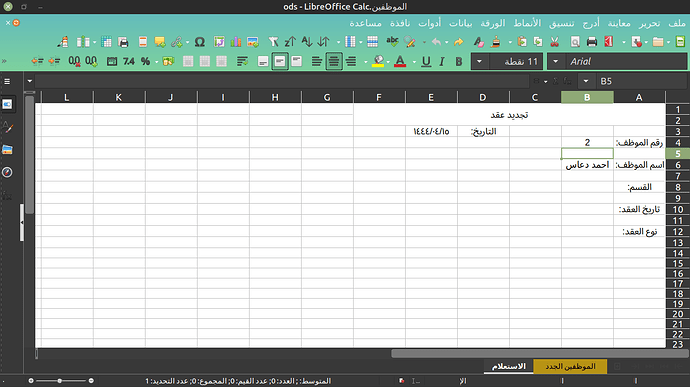Image resolution: width=690 pixels, height=387 pixels.
Task: Open the تنسيق menu
Action: (562, 23)
